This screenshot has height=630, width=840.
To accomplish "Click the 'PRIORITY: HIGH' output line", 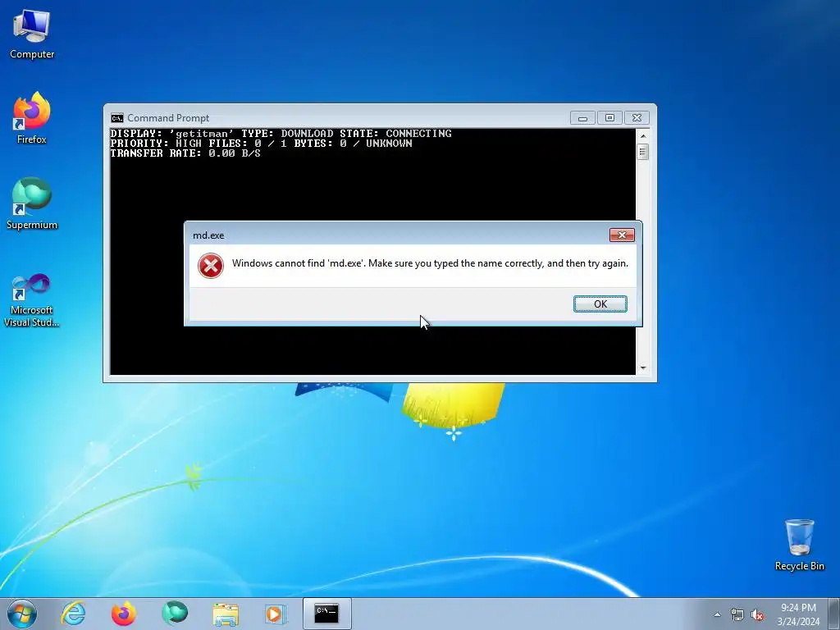I will tap(262, 144).
